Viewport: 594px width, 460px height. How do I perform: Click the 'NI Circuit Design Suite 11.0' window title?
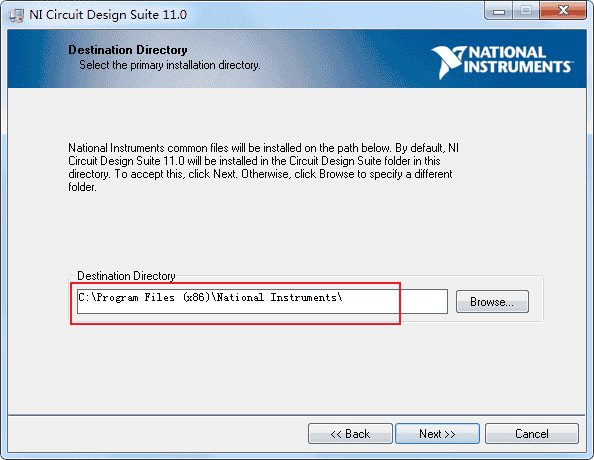pos(108,15)
